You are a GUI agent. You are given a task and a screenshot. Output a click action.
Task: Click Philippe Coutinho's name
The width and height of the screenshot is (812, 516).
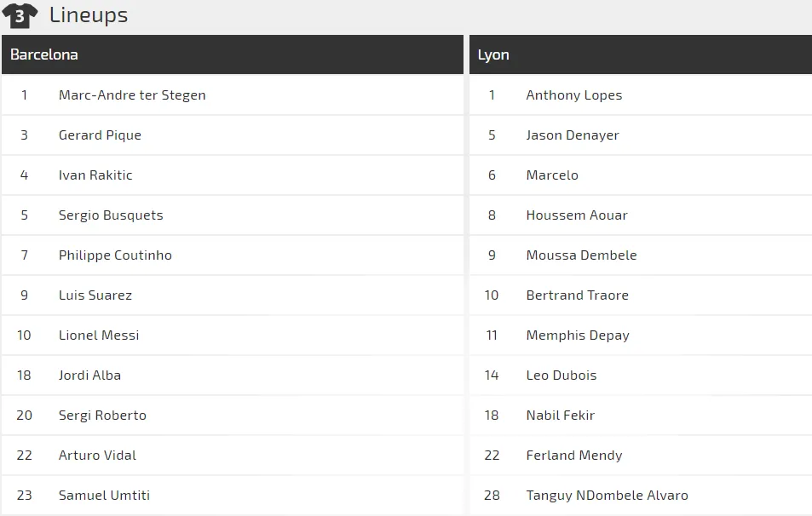115,255
